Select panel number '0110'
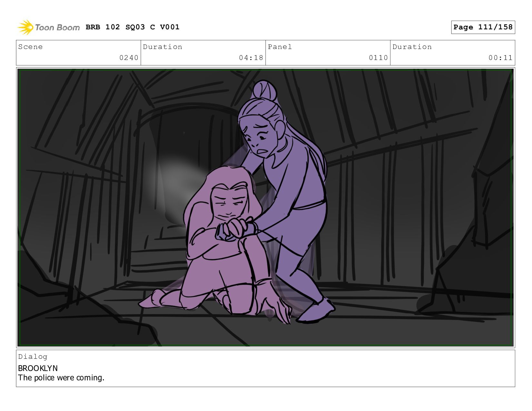The height and width of the screenshot is (411, 532). pyautogui.click(x=378, y=58)
